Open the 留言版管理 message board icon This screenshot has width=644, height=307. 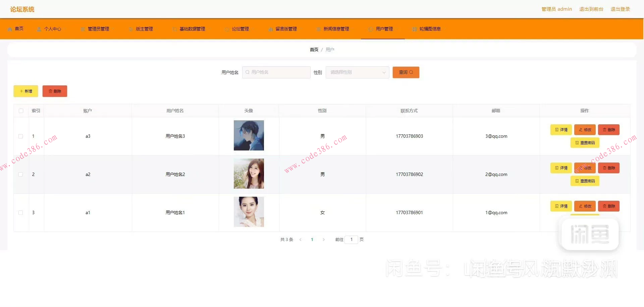click(270, 29)
